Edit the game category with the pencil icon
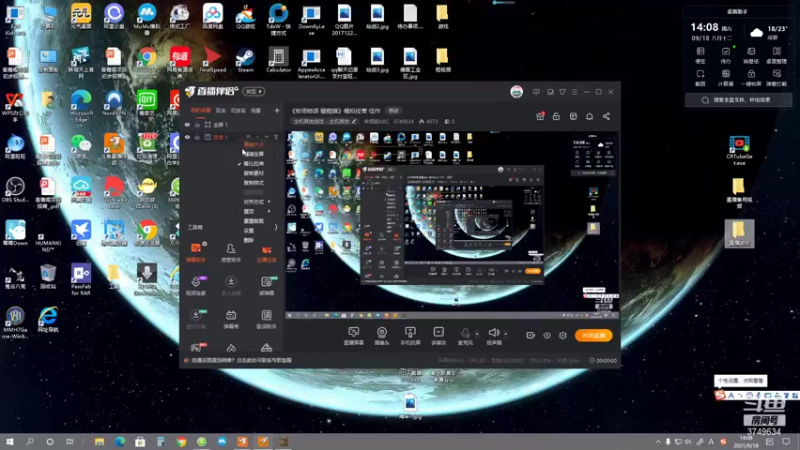The image size is (800, 450). coord(354,121)
